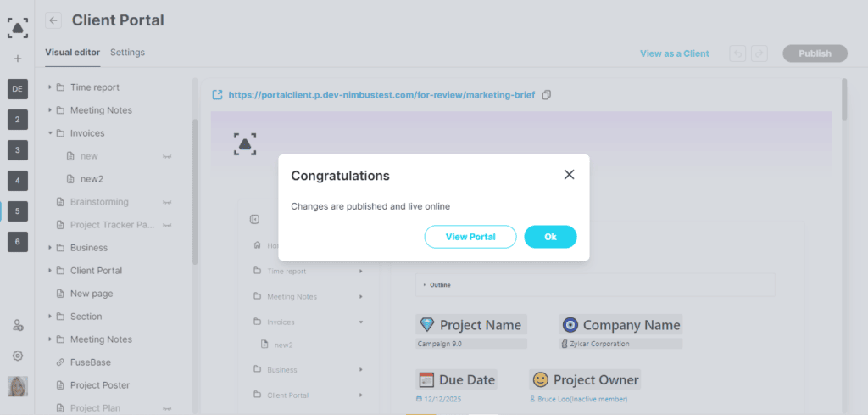Collapse the Invoices folder in tree
Screen dimensions: 868x415
coord(50,133)
